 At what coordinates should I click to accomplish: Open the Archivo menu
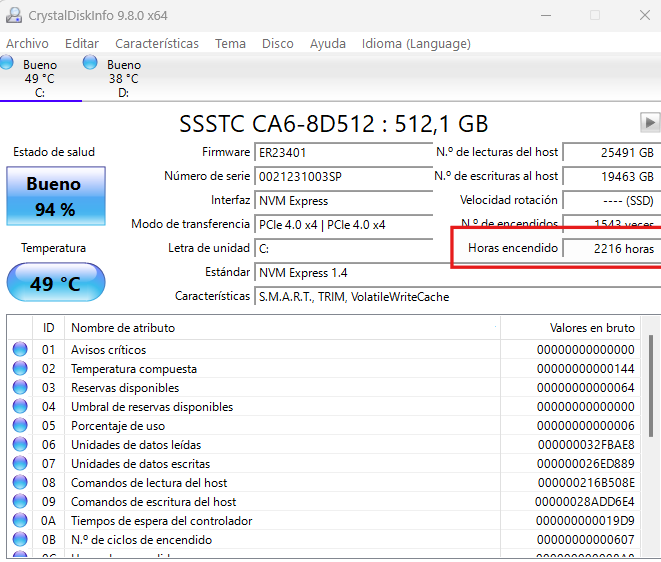click(27, 43)
